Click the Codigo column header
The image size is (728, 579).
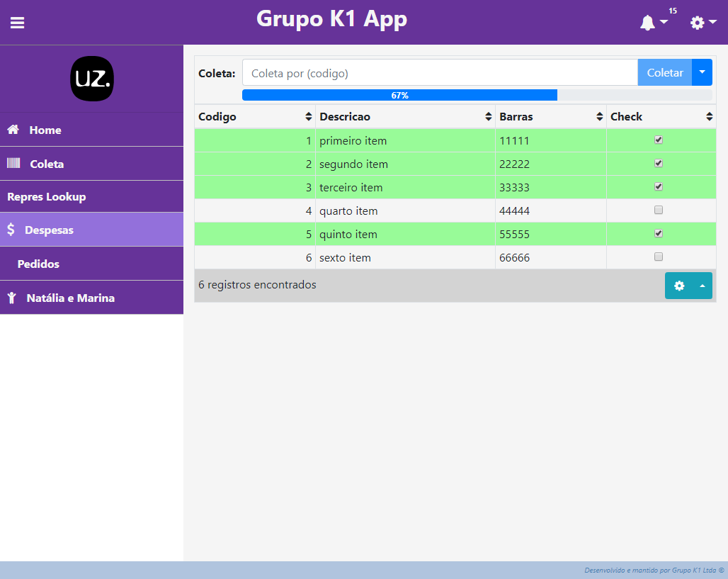(255, 117)
